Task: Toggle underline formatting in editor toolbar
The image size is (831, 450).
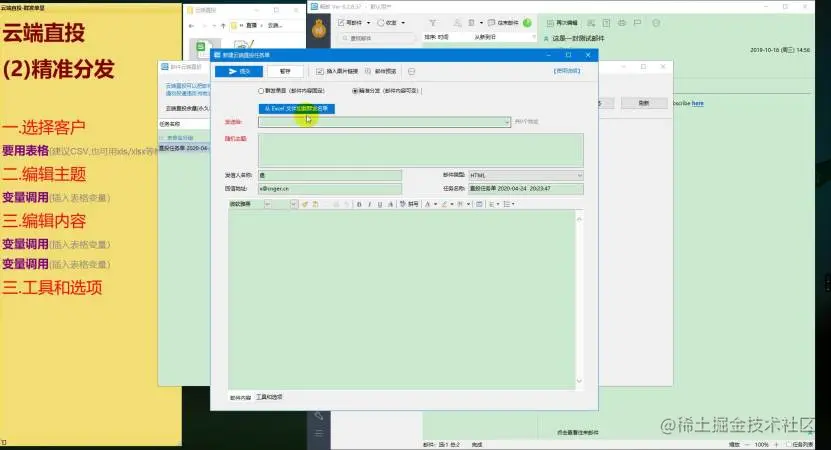Action: (380, 204)
